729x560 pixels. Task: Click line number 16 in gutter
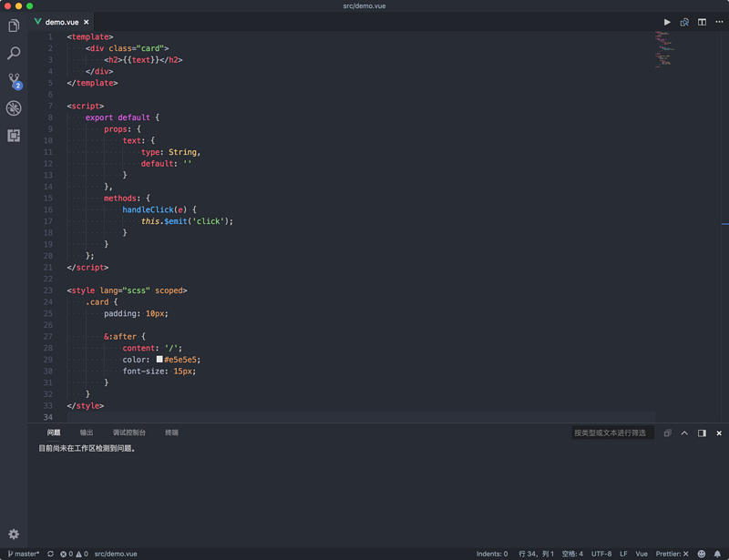(48, 209)
